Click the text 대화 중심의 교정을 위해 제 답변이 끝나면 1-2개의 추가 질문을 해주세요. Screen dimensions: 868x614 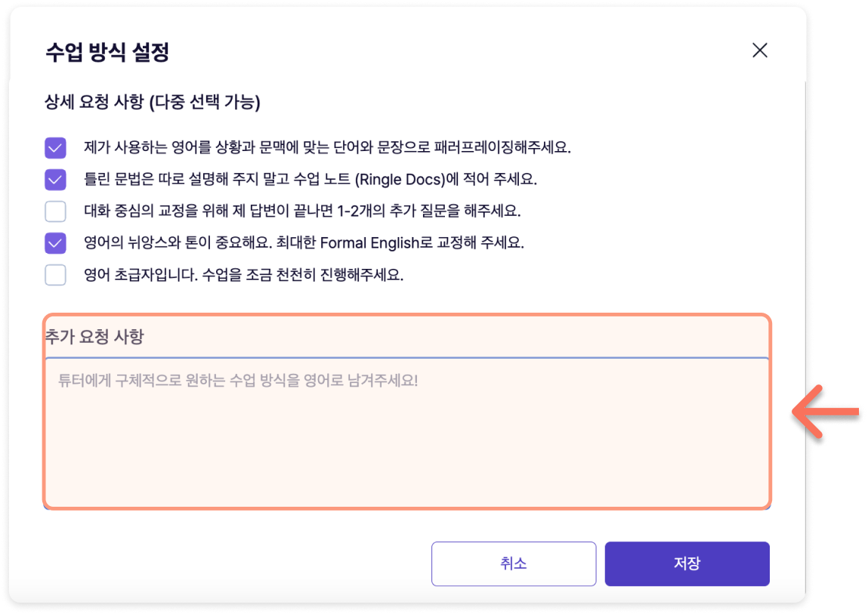302,211
